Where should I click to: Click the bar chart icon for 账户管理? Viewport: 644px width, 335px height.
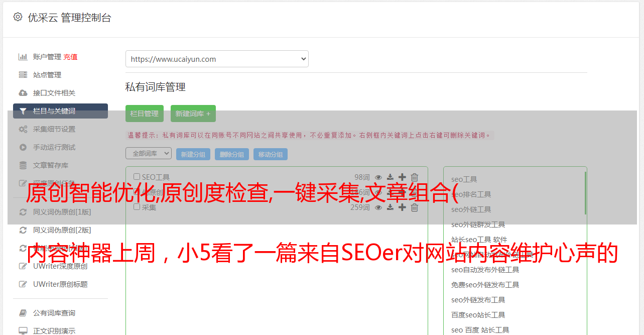coord(23,57)
